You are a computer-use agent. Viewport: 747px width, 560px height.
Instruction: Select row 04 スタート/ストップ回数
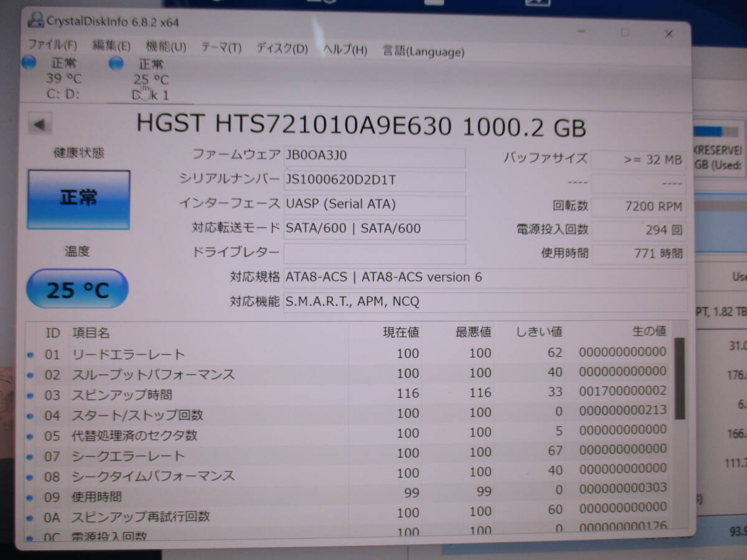(x=349, y=414)
